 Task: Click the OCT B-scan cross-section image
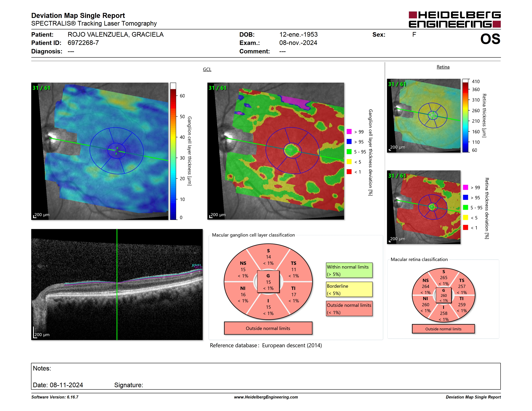point(117,284)
